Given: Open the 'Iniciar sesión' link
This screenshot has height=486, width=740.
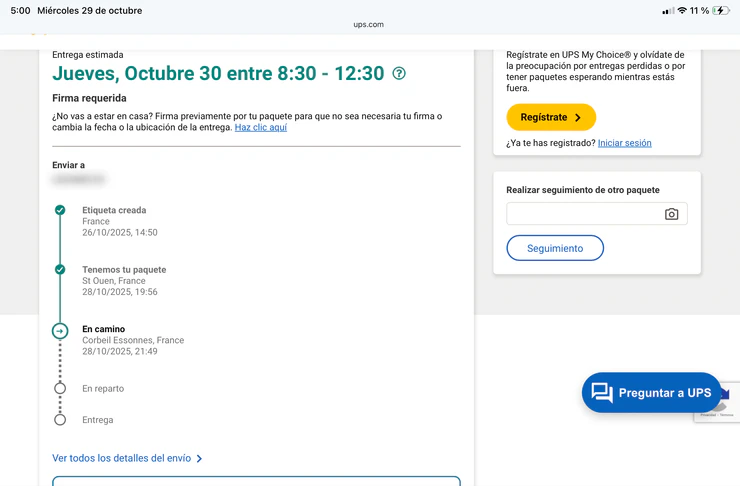Looking at the screenshot, I should tap(624, 143).
